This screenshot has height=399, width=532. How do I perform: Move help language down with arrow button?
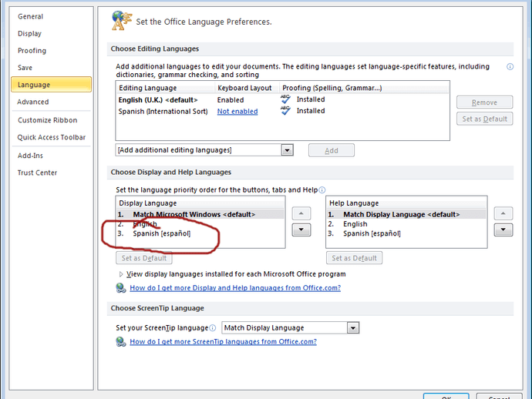503,230
